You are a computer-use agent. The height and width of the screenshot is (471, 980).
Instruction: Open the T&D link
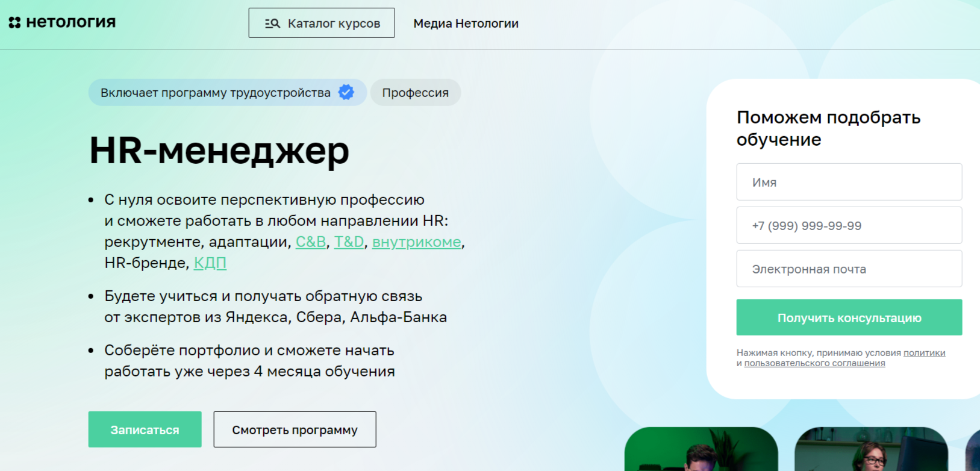pos(349,242)
